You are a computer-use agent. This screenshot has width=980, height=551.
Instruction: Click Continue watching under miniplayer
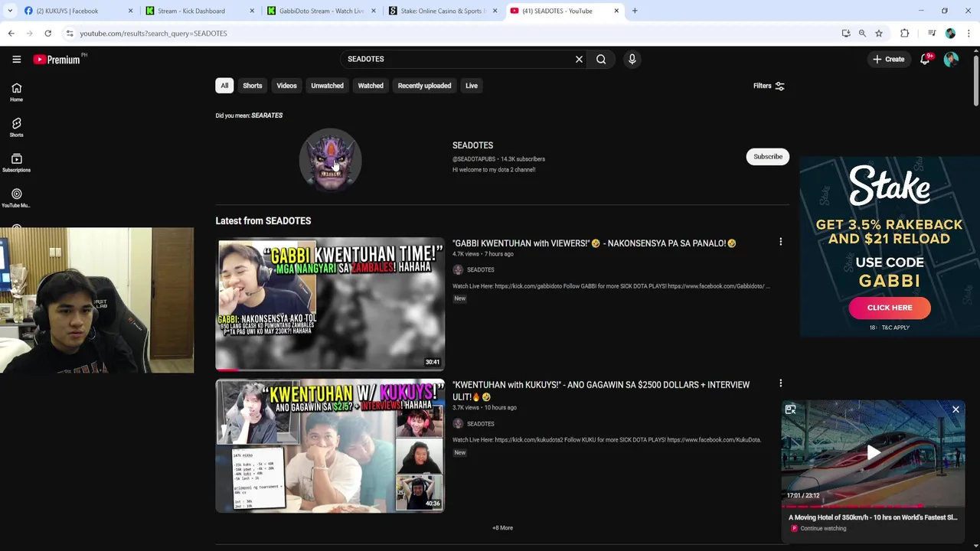pos(823,529)
